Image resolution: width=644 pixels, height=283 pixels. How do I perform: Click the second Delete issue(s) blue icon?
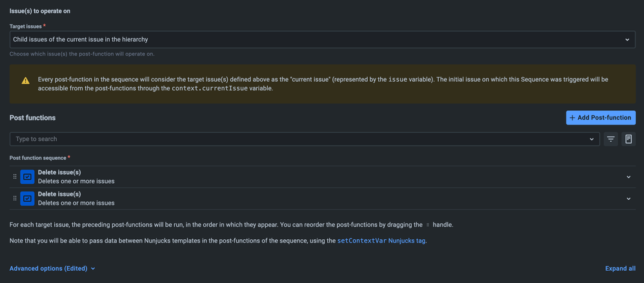click(27, 199)
